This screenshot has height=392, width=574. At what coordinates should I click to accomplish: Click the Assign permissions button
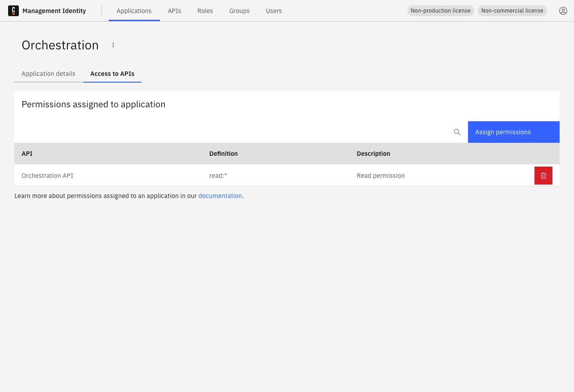pyautogui.click(x=503, y=132)
